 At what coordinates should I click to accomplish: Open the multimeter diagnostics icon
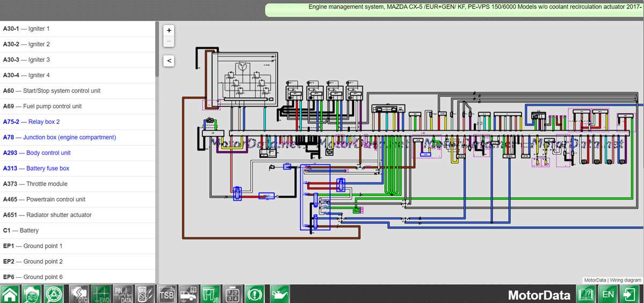click(144, 294)
